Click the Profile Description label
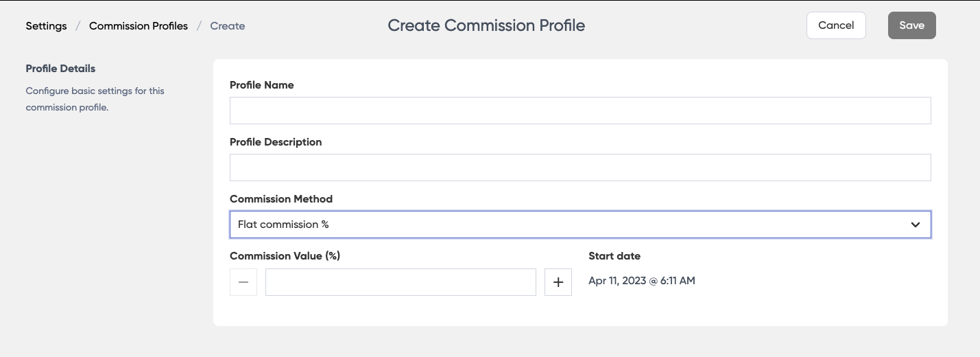The height and width of the screenshot is (357, 980). tap(276, 142)
